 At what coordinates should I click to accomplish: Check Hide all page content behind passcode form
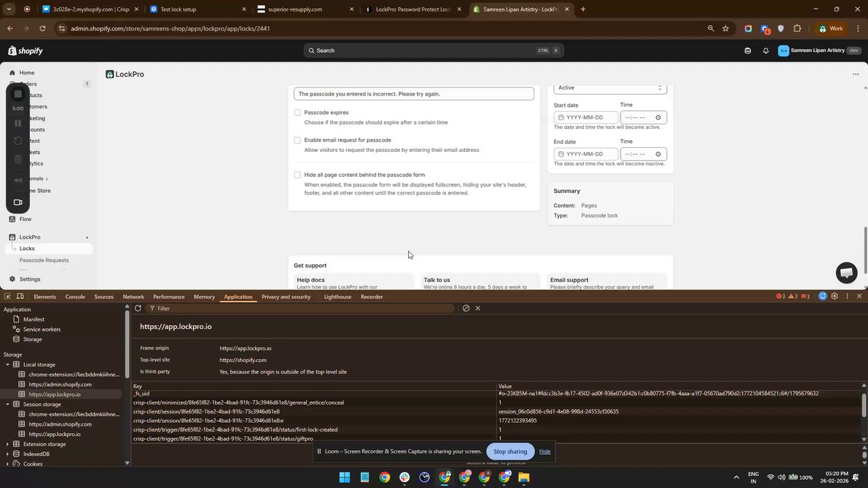coord(297,175)
